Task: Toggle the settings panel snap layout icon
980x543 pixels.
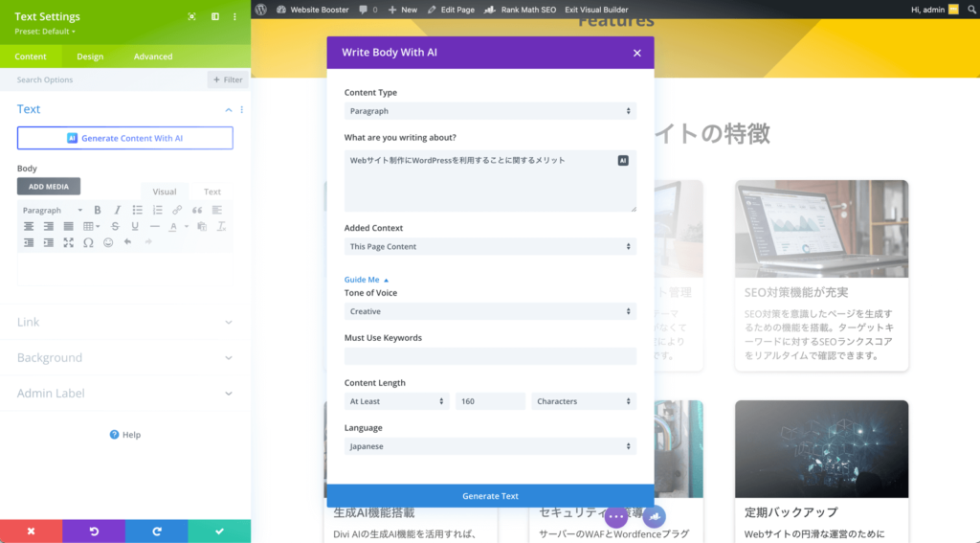Action: tap(215, 17)
